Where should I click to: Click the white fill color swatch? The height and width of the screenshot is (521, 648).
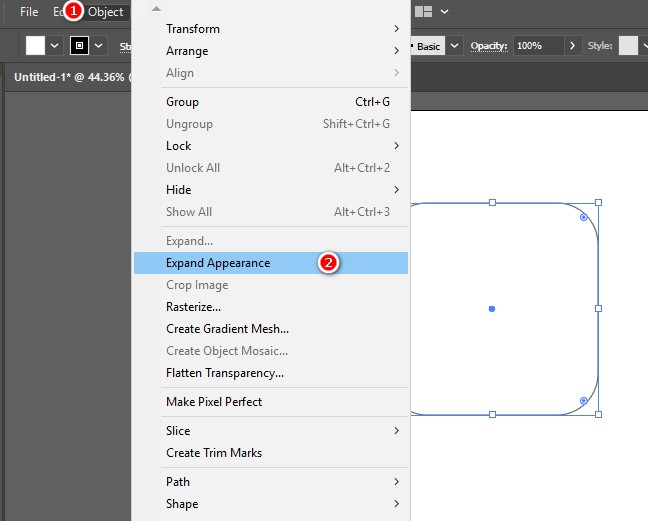(x=35, y=46)
